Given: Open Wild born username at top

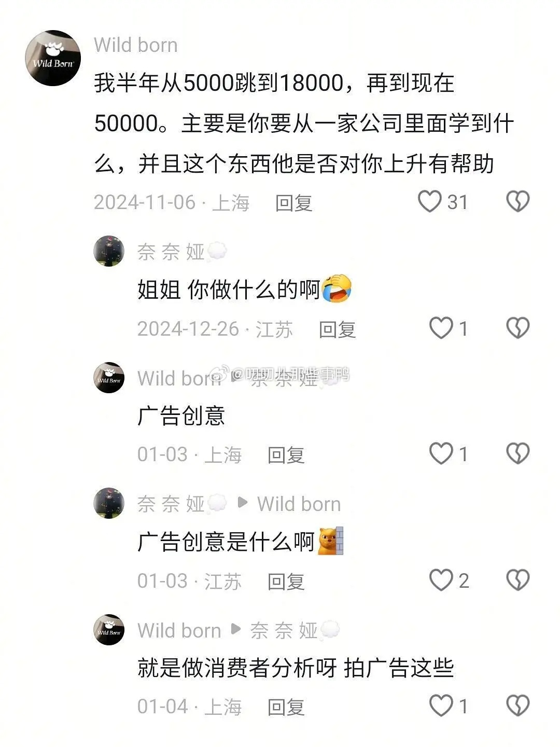Looking at the screenshot, I should [x=136, y=45].
